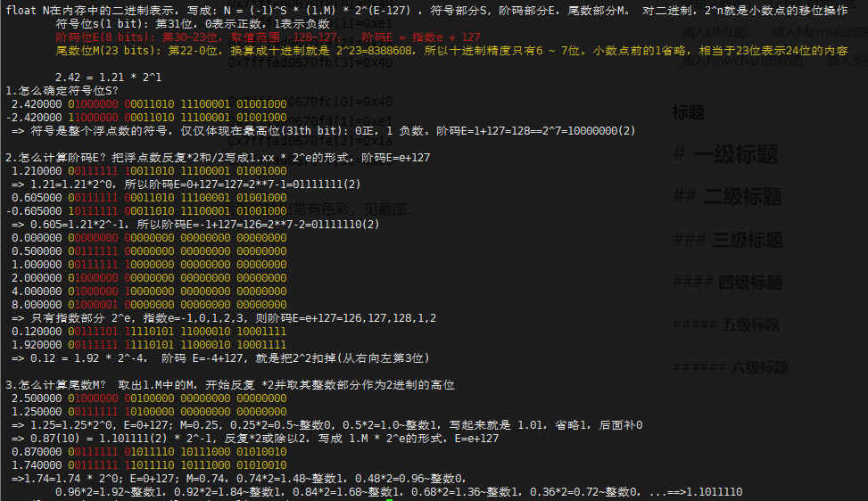
Task: Click the 1.250000 binary row
Action: (x=149, y=412)
